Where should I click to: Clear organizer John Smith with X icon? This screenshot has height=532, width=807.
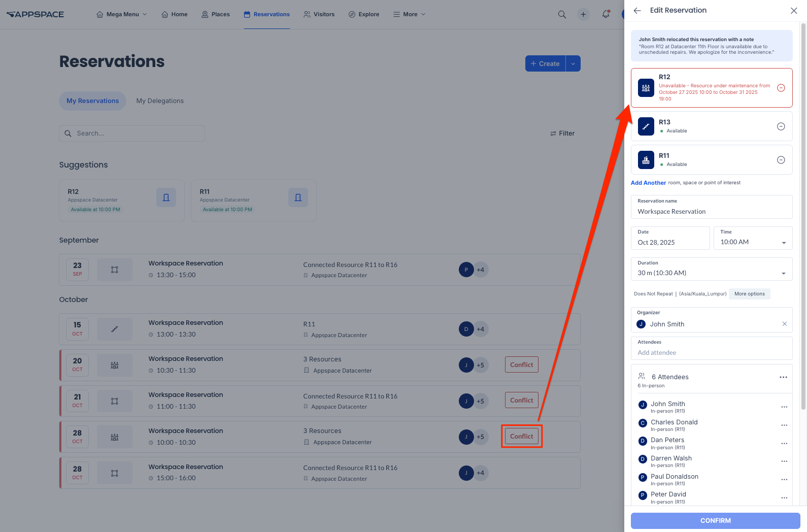point(785,324)
